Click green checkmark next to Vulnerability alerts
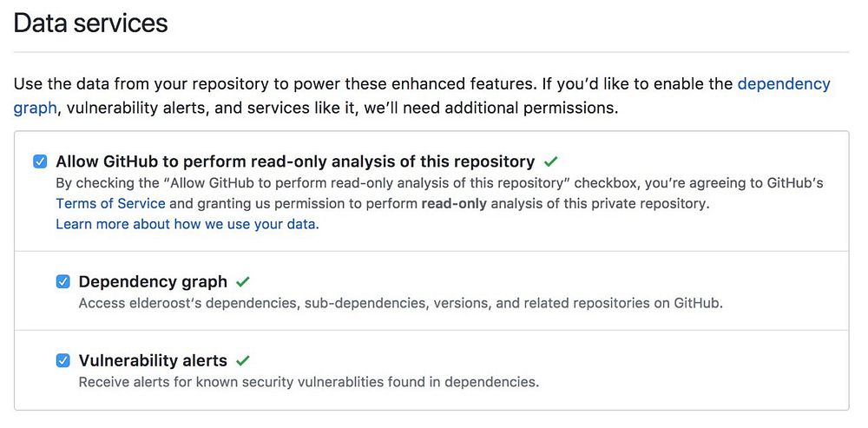This screenshot has height=428, width=868. [243, 360]
